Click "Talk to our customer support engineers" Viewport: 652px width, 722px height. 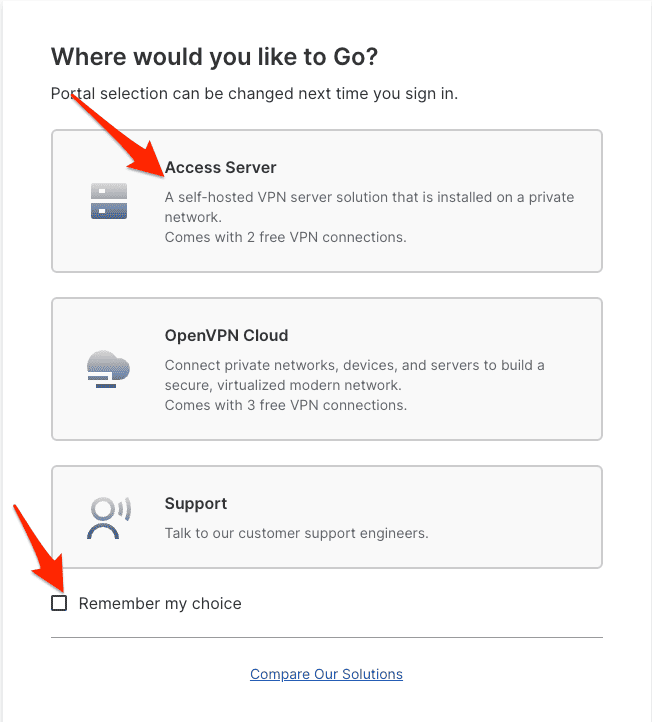point(296,533)
